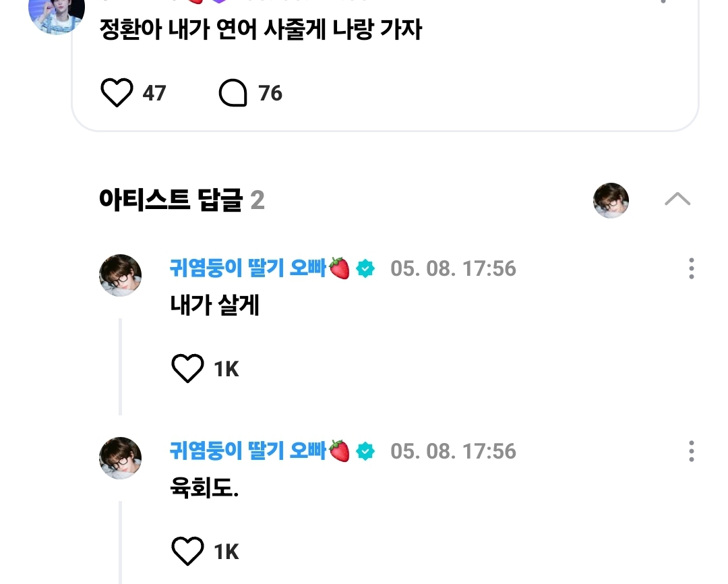728x584 pixels.
Task: Open 귀염둥이 딸기 오빠 username on first reply
Action: coord(248,268)
